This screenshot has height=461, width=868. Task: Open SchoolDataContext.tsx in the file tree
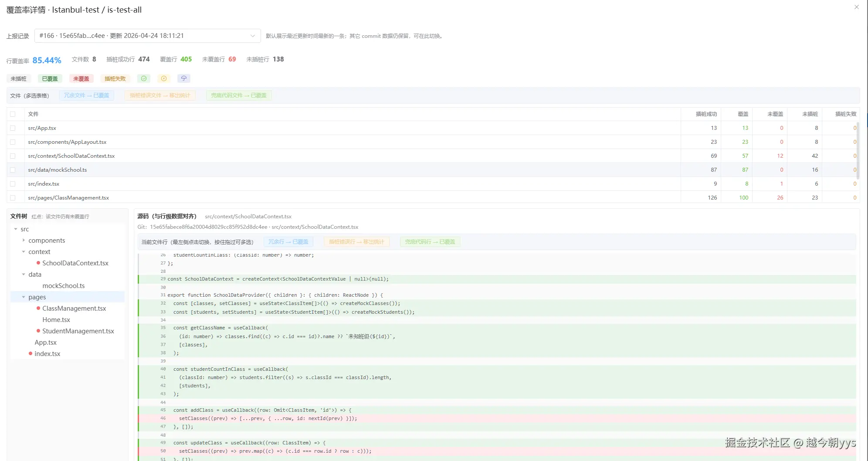pyautogui.click(x=75, y=263)
